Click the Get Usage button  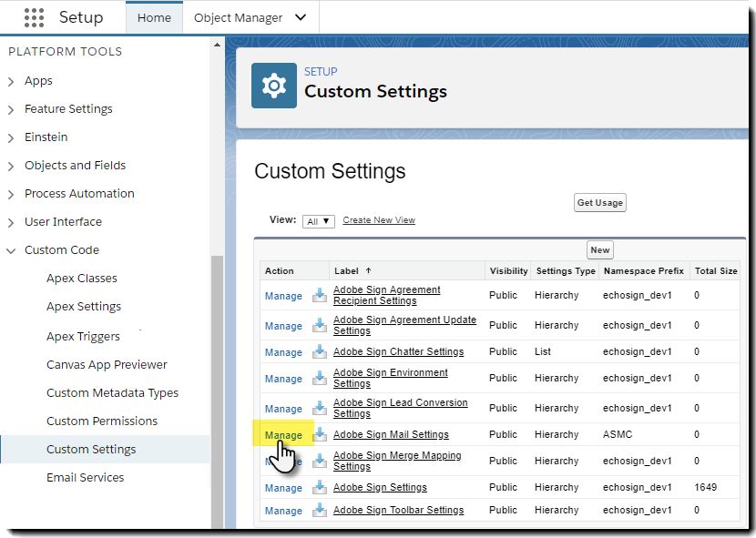coord(599,202)
